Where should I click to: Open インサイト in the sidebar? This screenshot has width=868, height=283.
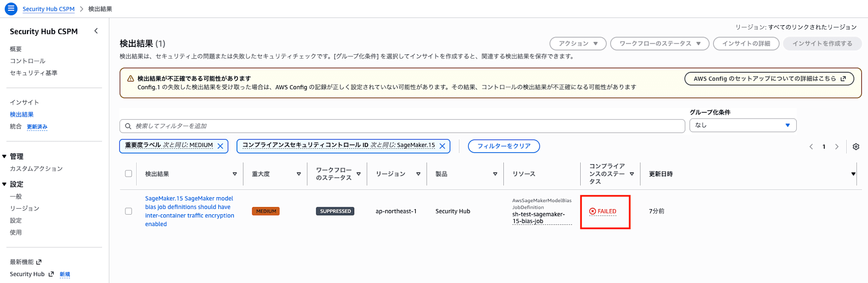click(25, 102)
